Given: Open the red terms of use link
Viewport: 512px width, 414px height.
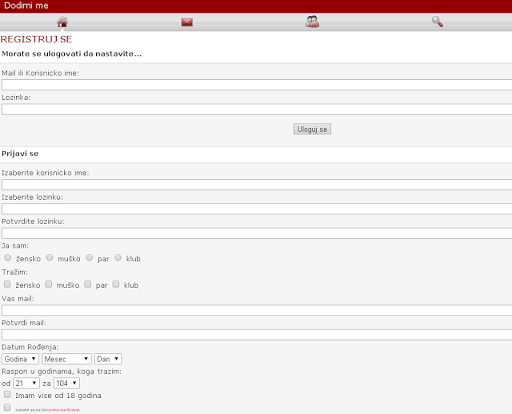Looking at the screenshot, I should point(60,410).
